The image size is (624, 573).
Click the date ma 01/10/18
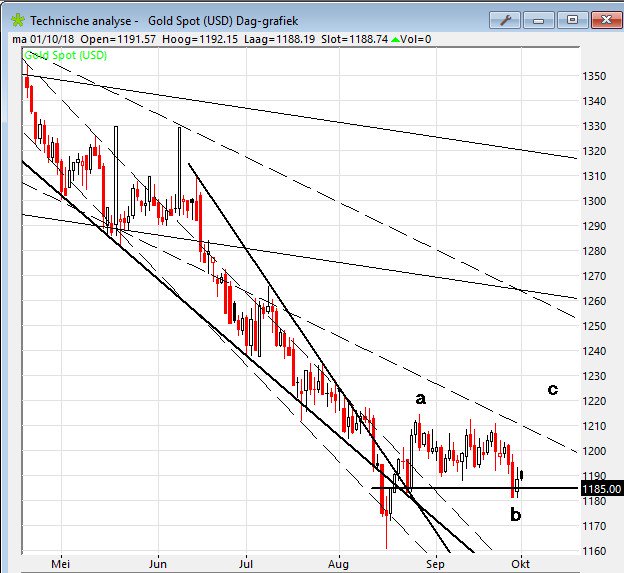click(x=43, y=39)
